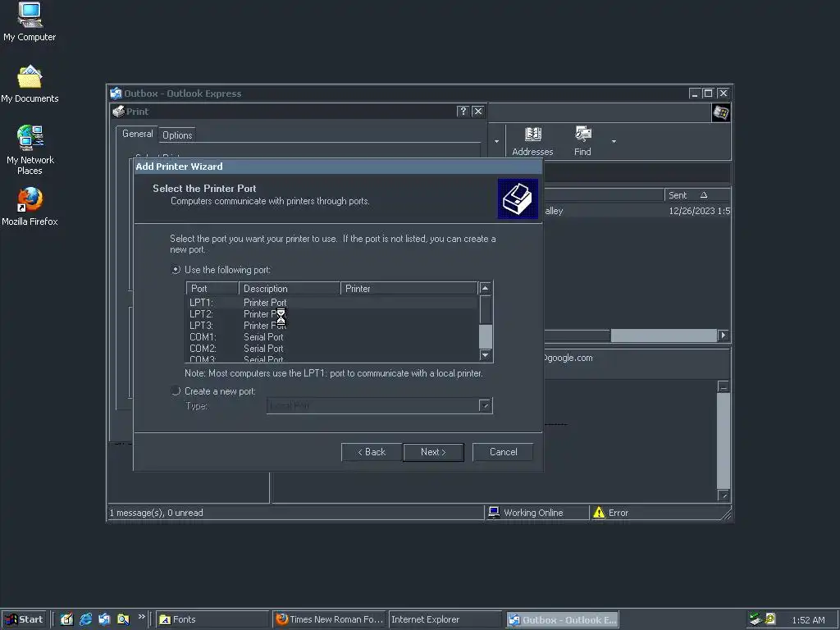Click the second system tray icon
840x630 pixels.
[770, 619]
